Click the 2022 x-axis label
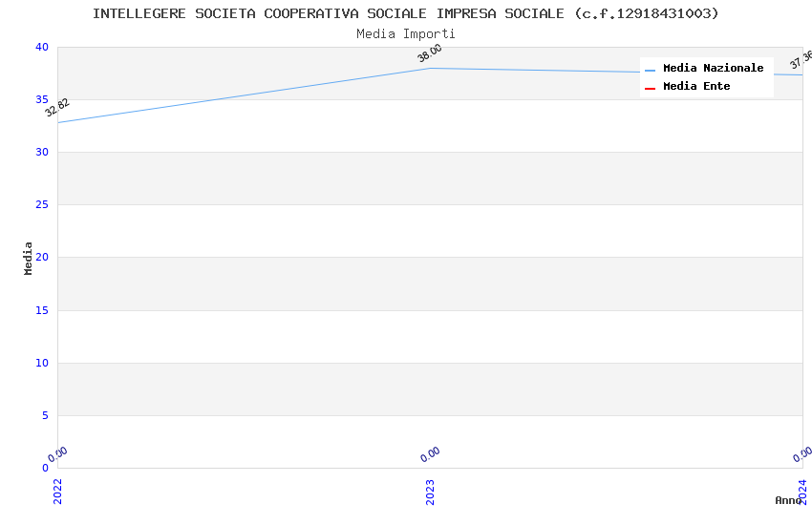 tap(57, 492)
